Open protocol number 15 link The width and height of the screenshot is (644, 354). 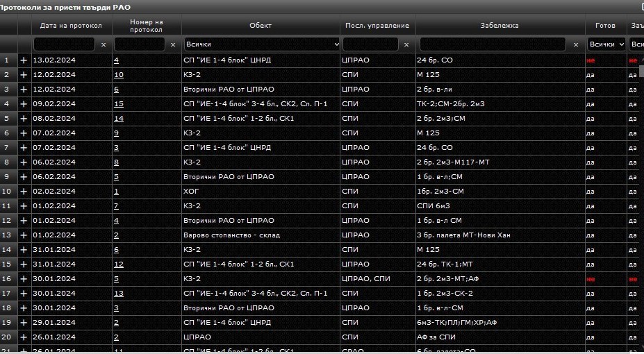118,104
